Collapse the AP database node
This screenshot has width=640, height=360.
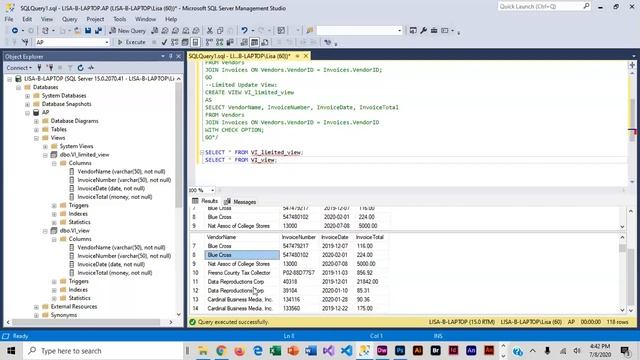pyautogui.click(x=27, y=113)
